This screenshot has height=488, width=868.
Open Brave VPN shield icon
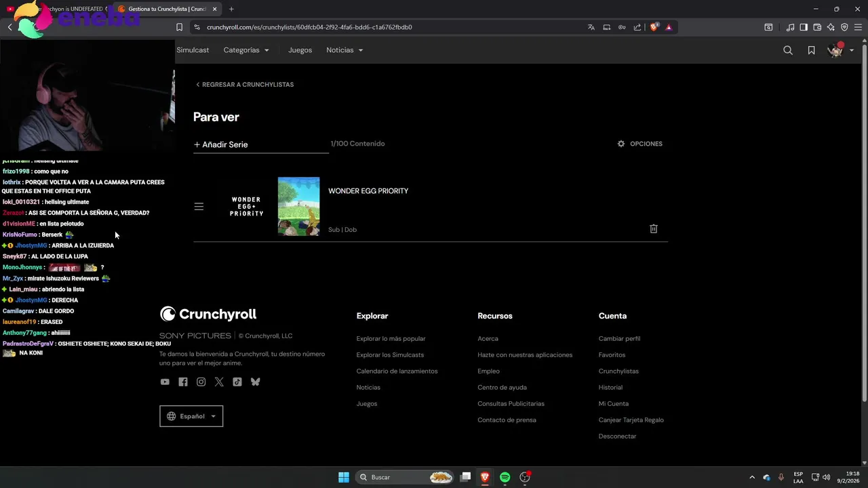(844, 27)
